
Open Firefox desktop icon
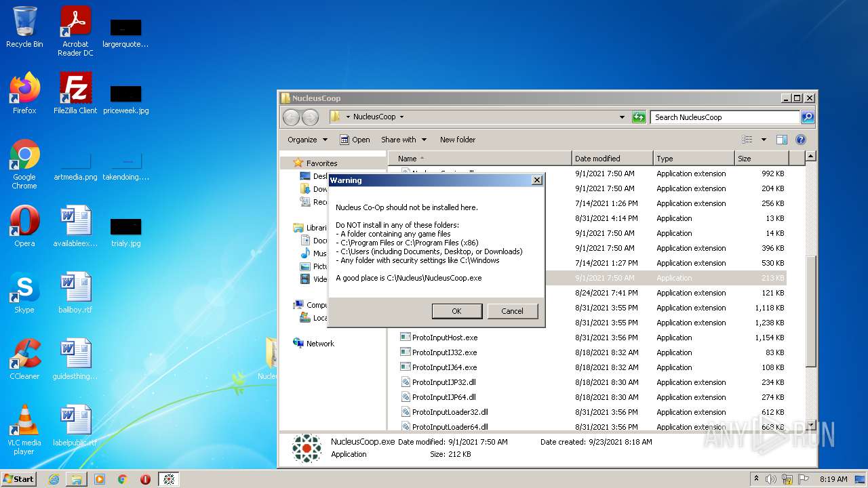24,94
